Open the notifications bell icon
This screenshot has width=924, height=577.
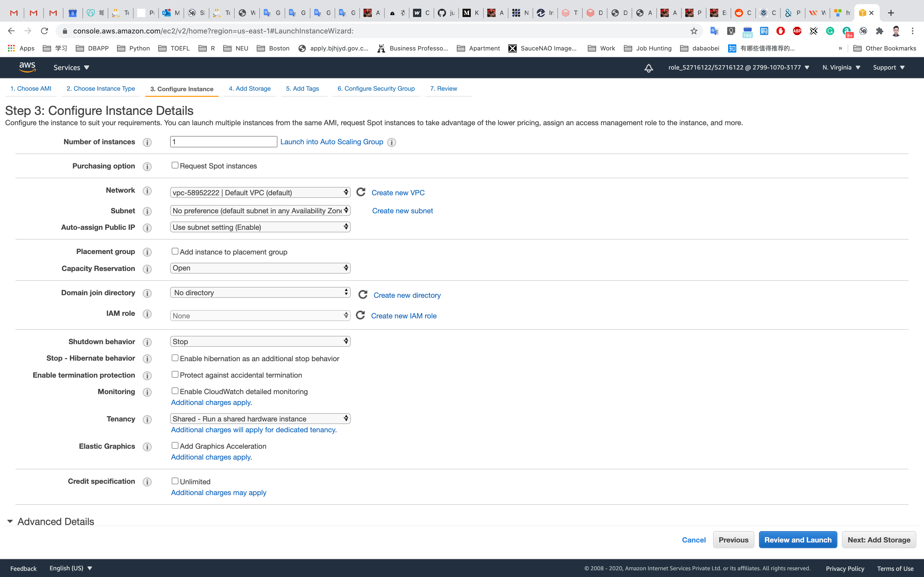pos(648,68)
